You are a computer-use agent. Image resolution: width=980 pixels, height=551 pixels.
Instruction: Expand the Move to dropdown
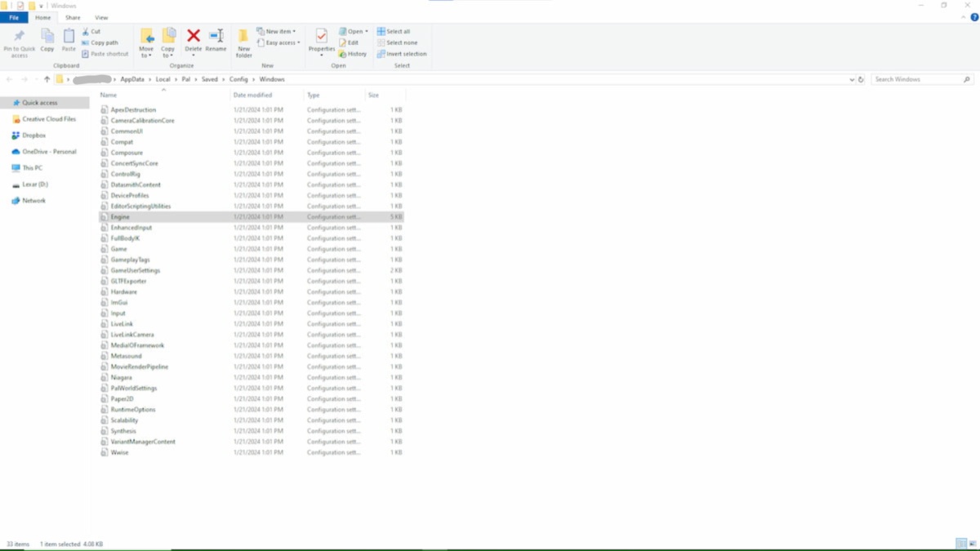[146, 56]
